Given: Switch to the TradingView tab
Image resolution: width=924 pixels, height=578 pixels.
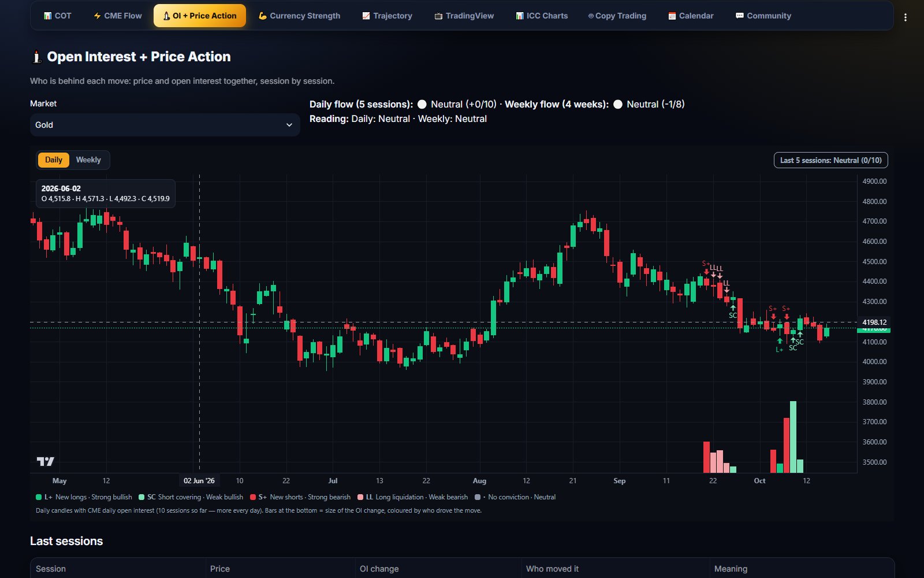Looking at the screenshot, I should tap(464, 16).
